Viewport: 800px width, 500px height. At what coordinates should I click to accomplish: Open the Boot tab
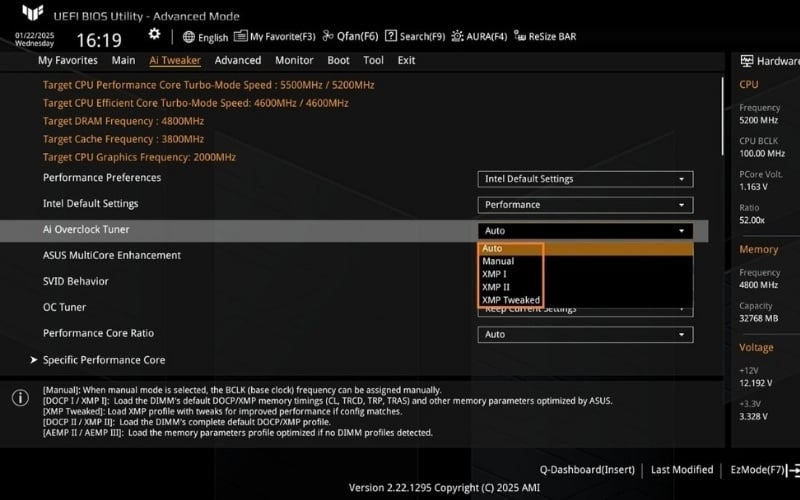click(338, 60)
